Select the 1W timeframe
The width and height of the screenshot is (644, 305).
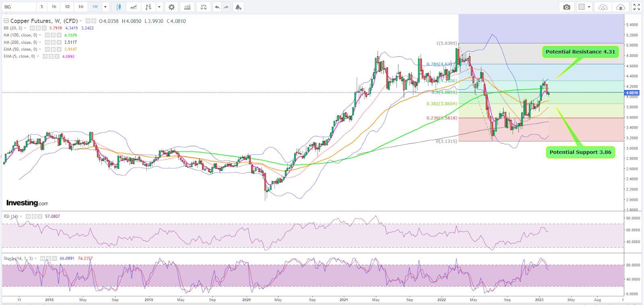(95, 7)
